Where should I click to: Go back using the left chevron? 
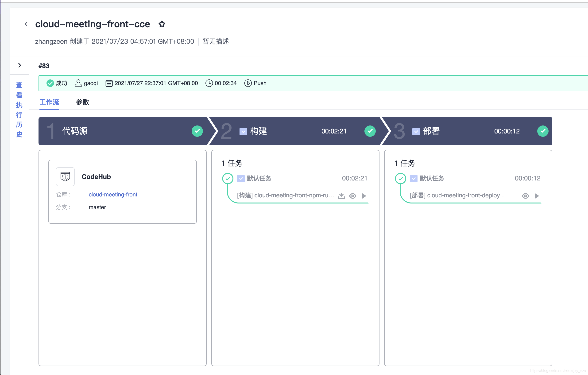click(x=26, y=24)
